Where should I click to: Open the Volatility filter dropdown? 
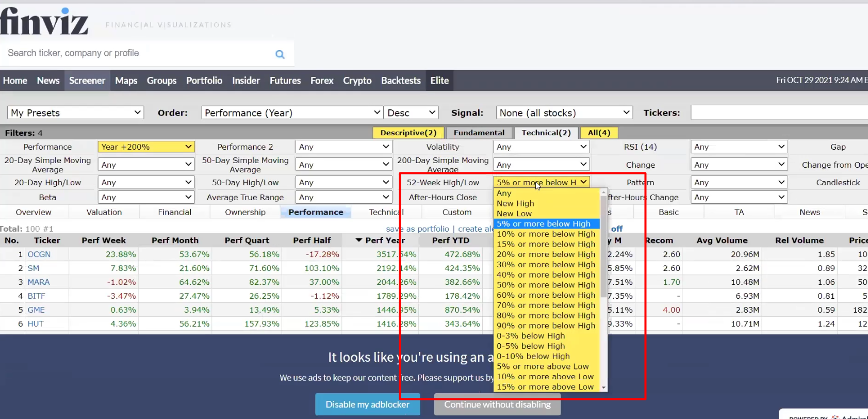coord(541,147)
